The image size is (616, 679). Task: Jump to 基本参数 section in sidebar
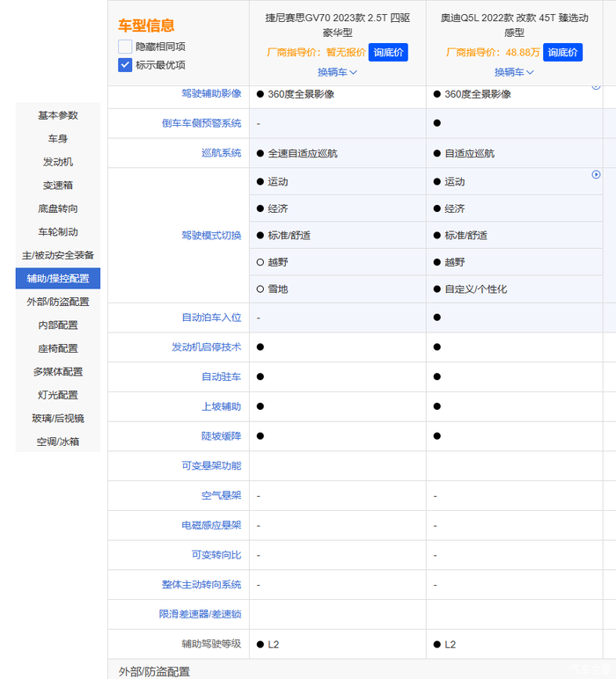click(x=58, y=115)
